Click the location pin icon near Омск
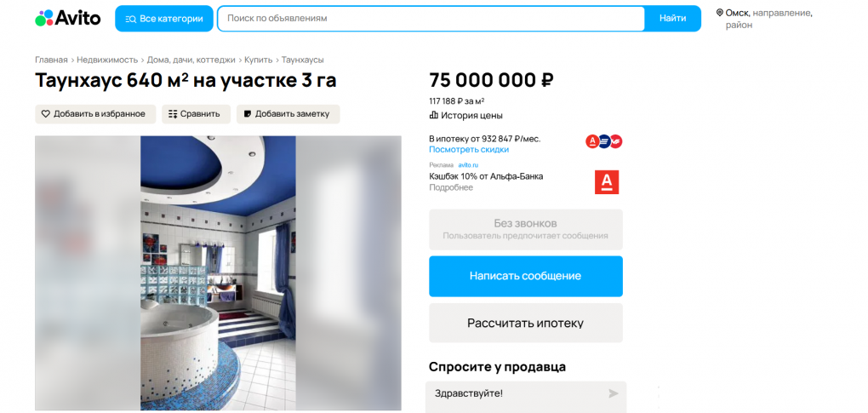The image size is (868, 413). click(720, 13)
